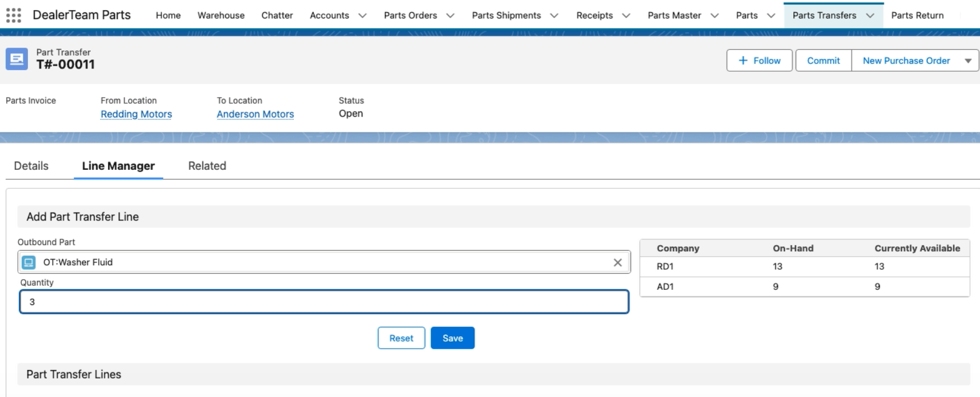The width and height of the screenshot is (980, 397).
Task: Click the Company column header
Action: (678, 248)
